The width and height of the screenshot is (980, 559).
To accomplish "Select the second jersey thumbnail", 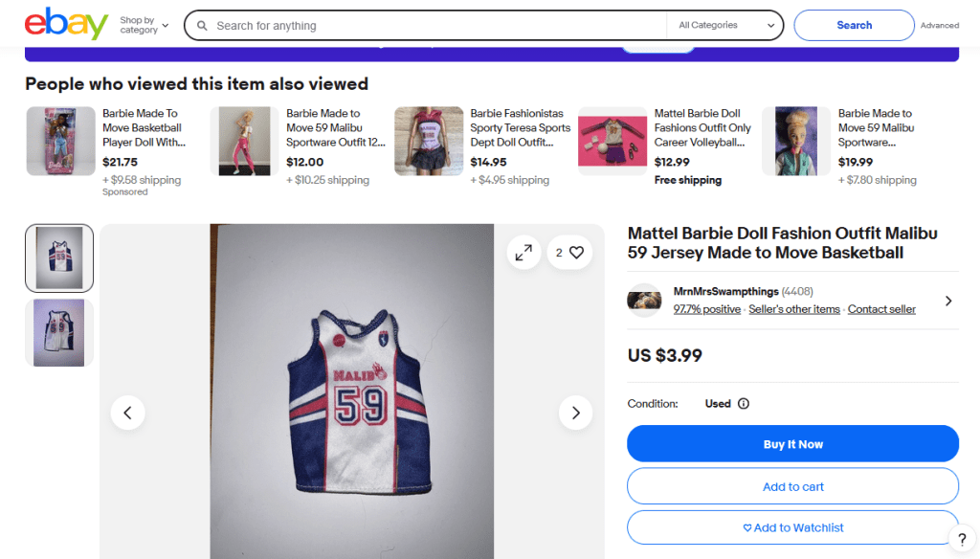I will (x=59, y=332).
